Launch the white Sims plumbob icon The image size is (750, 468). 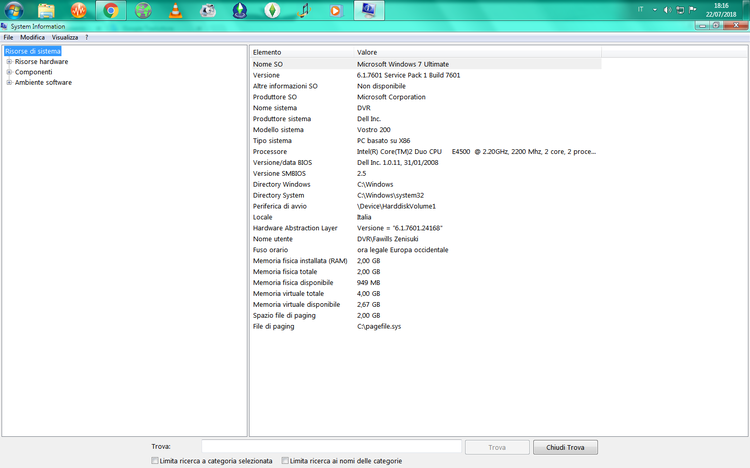click(272, 10)
